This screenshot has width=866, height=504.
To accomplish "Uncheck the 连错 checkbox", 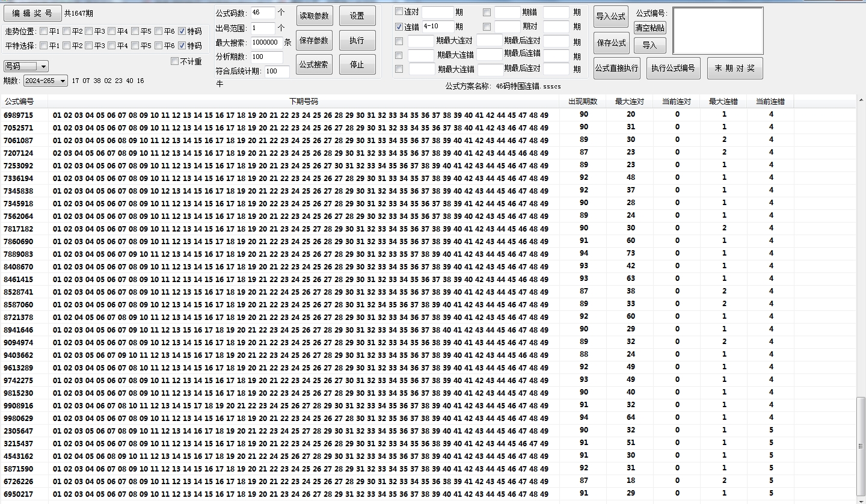I will (399, 27).
